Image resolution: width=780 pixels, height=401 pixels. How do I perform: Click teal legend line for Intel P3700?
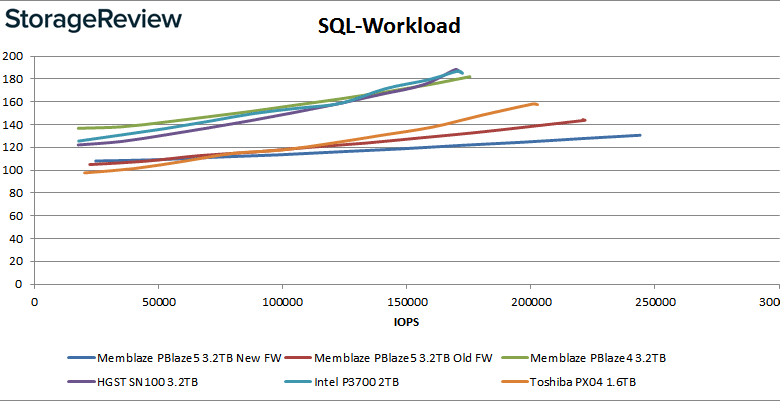tap(299, 382)
